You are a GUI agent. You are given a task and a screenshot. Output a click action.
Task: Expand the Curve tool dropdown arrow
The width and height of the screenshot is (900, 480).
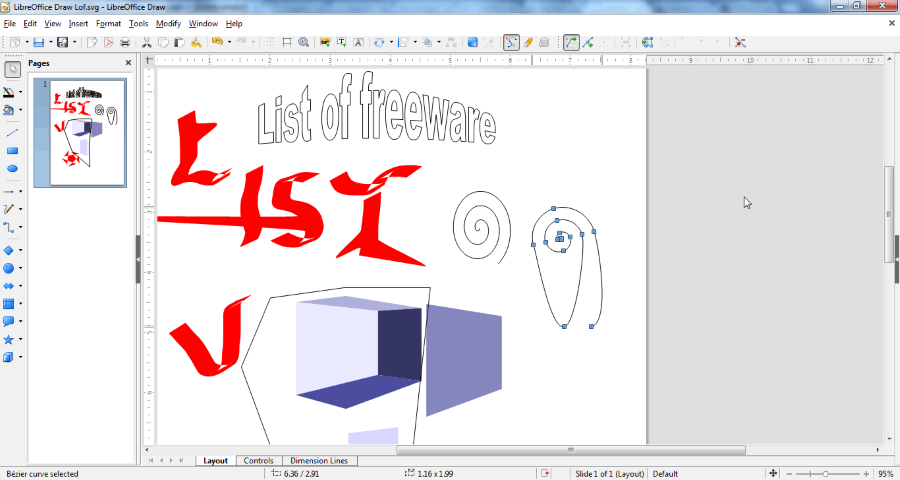point(21,210)
